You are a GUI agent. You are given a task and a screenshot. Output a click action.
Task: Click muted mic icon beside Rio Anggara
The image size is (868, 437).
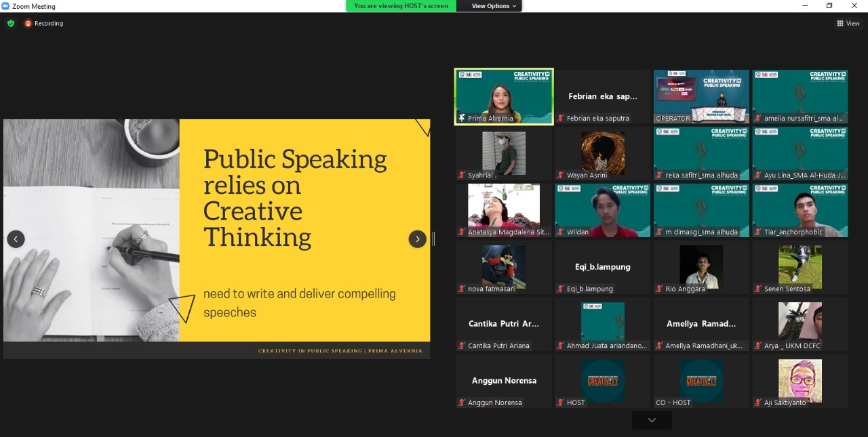(660, 289)
